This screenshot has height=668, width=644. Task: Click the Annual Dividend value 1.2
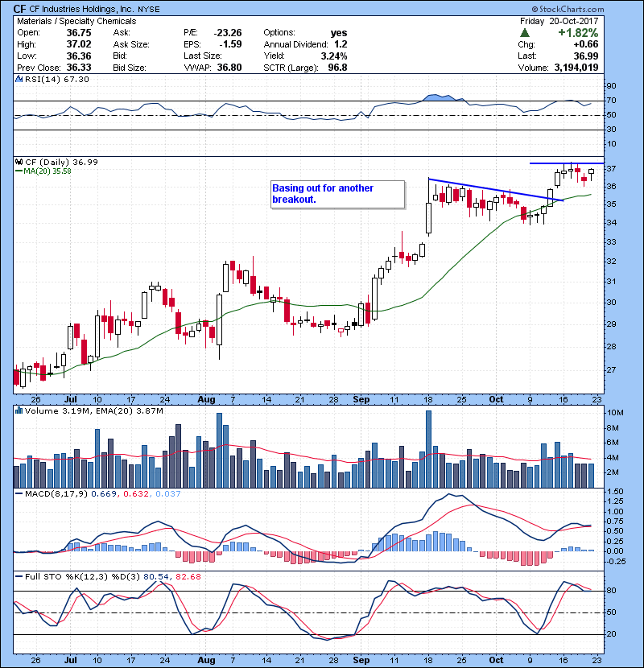[x=341, y=44]
